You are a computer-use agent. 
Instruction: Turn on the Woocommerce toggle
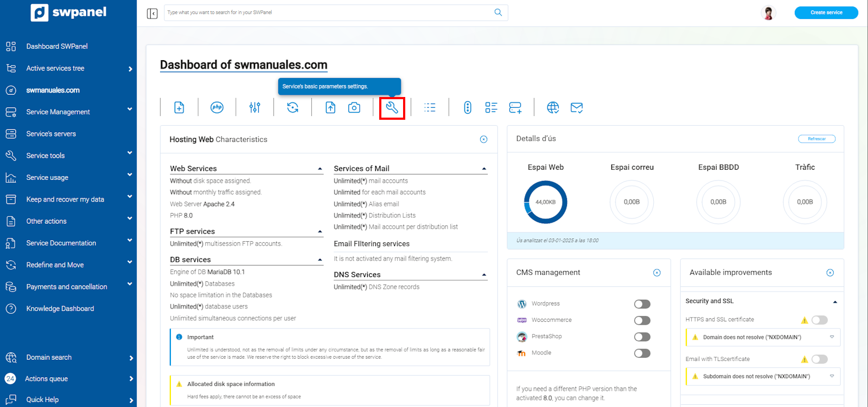(642, 320)
